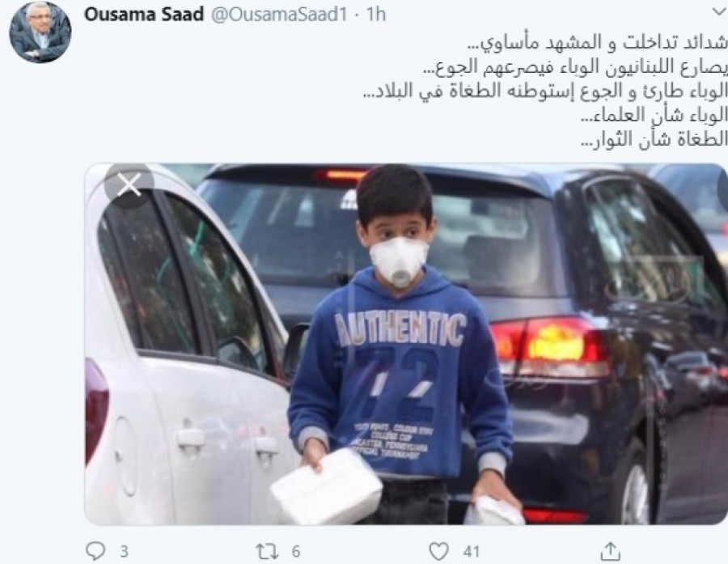Click tweet line الوباء طارئ و الجوع
Image resolution: width=728 pixels, height=564 pixels.
click(x=544, y=91)
